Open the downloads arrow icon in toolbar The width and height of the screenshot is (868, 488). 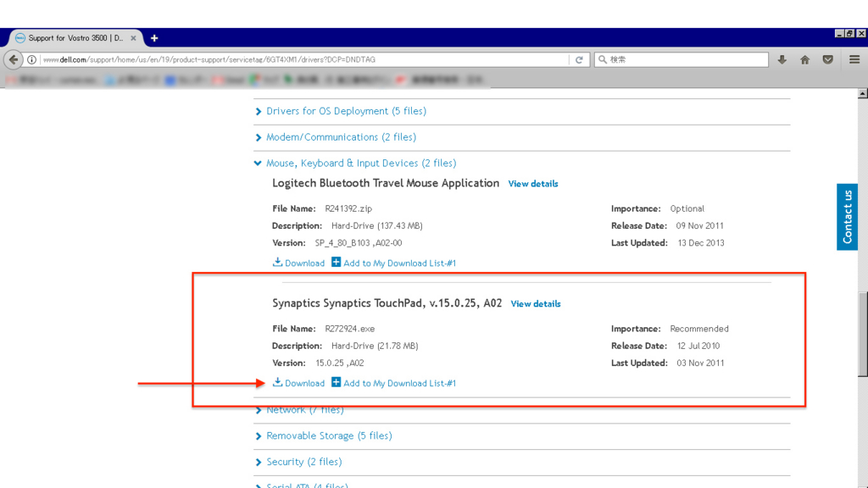(782, 60)
